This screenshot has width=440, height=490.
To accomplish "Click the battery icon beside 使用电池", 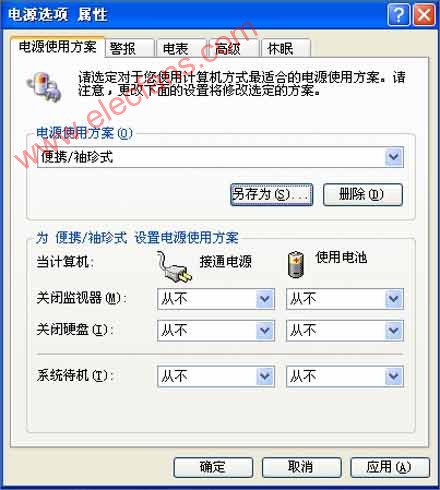I will pyautogui.click(x=296, y=265).
